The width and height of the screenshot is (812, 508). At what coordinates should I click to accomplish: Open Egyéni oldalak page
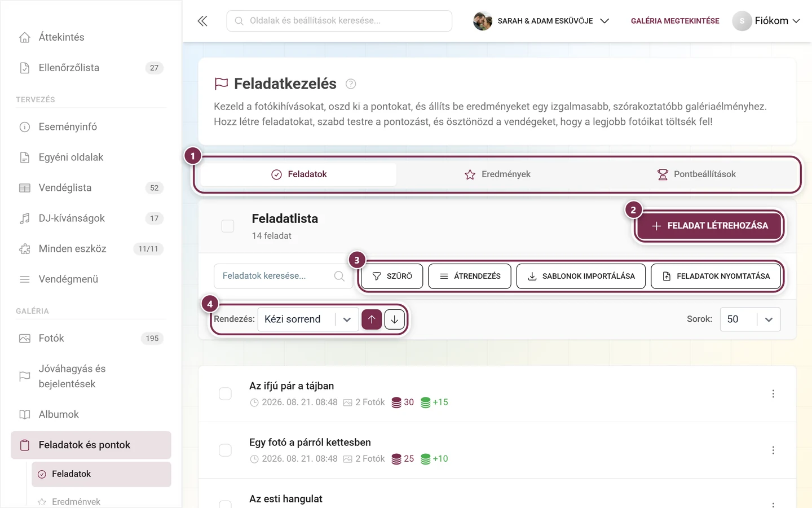pyautogui.click(x=91, y=157)
